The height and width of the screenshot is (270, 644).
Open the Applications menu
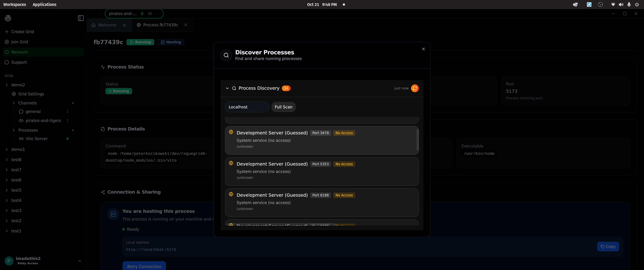pos(44,5)
